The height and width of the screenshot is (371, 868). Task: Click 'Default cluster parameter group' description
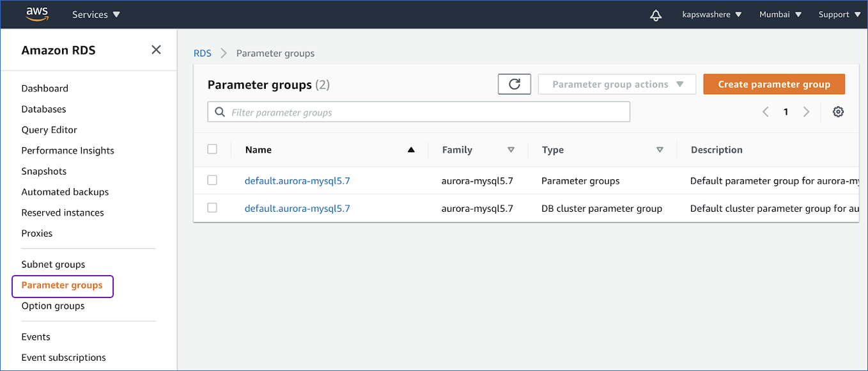775,208
